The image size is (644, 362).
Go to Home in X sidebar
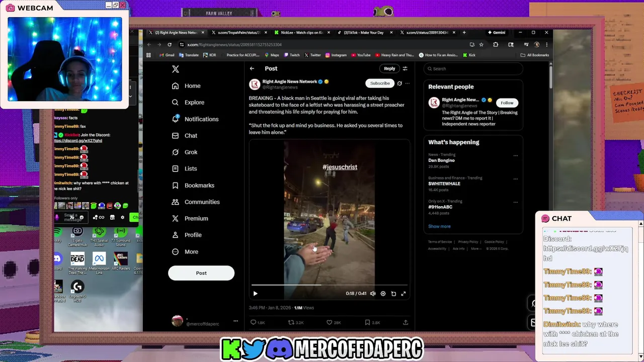click(x=186, y=86)
